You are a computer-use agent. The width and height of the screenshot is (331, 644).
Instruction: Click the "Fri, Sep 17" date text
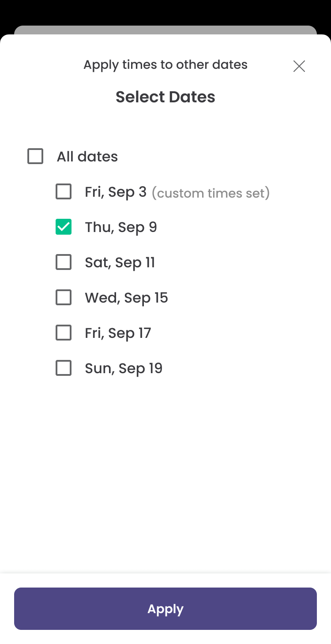[x=118, y=333]
